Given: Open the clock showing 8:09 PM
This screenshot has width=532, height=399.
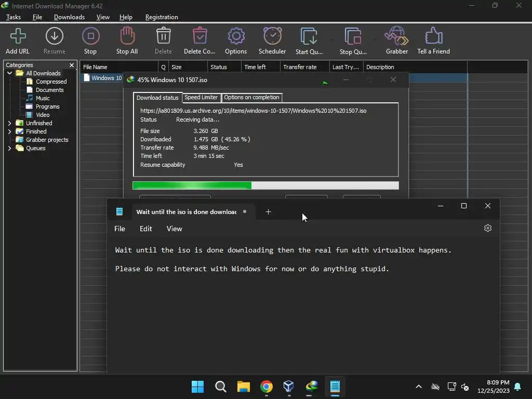Looking at the screenshot, I should click(494, 387).
